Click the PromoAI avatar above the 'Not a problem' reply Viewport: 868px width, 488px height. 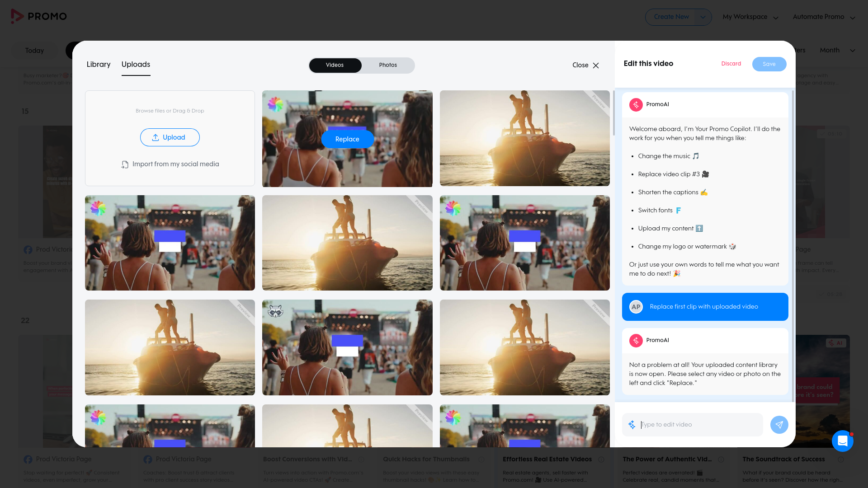636,340
